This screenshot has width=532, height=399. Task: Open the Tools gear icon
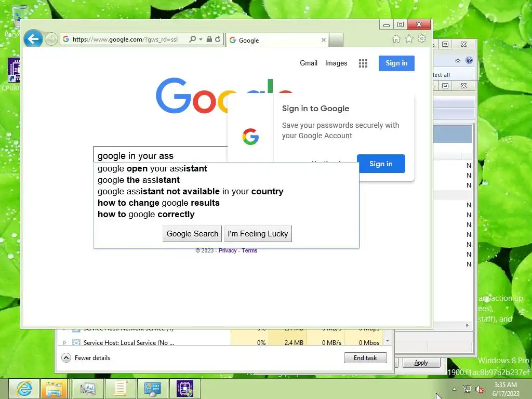point(422,38)
